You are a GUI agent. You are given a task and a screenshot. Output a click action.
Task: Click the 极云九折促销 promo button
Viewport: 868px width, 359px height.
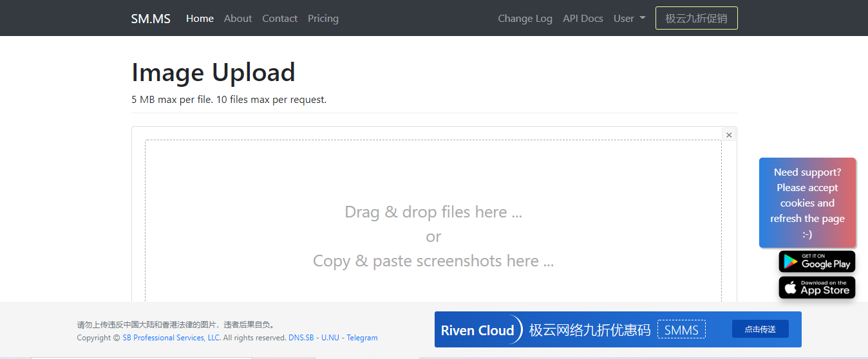pyautogui.click(x=696, y=18)
